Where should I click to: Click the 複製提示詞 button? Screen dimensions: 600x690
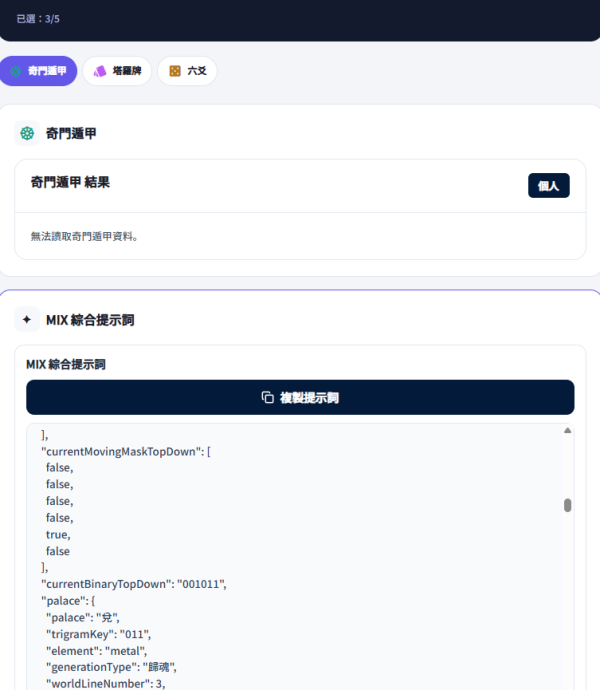click(x=300, y=397)
